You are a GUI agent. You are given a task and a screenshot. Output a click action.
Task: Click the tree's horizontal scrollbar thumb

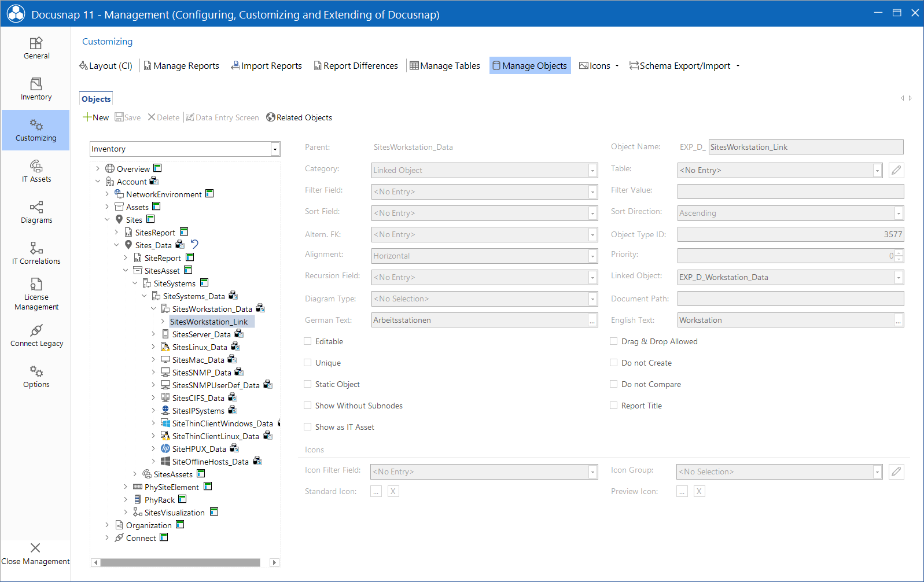pyautogui.click(x=181, y=562)
